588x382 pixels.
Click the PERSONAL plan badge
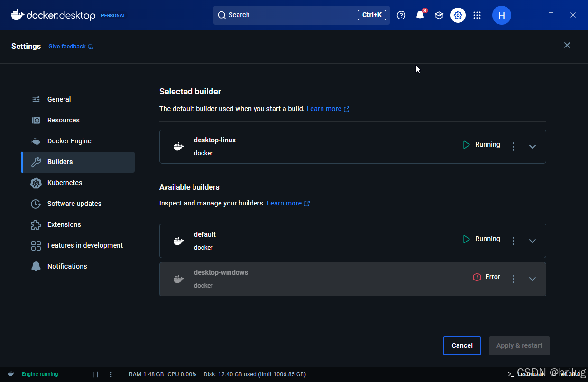(113, 15)
